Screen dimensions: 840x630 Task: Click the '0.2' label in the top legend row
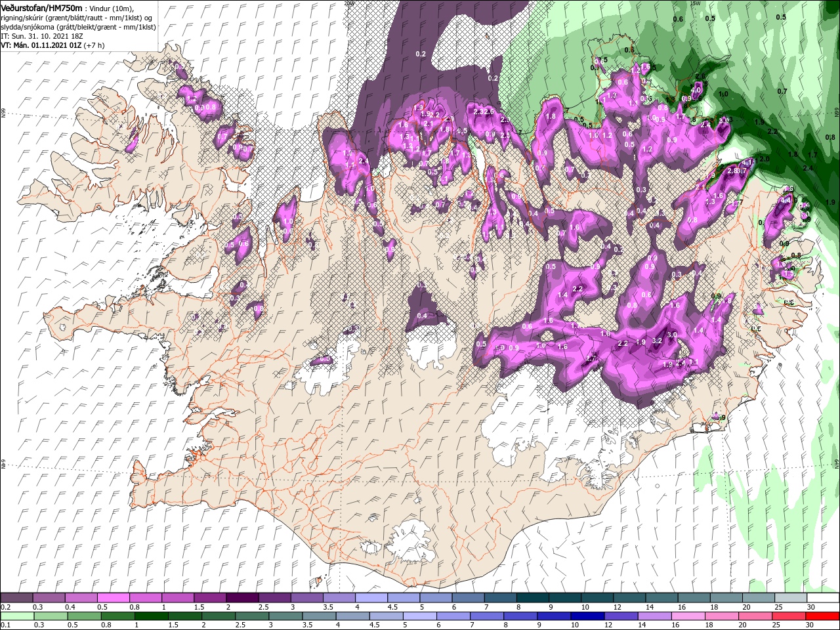(5, 607)
